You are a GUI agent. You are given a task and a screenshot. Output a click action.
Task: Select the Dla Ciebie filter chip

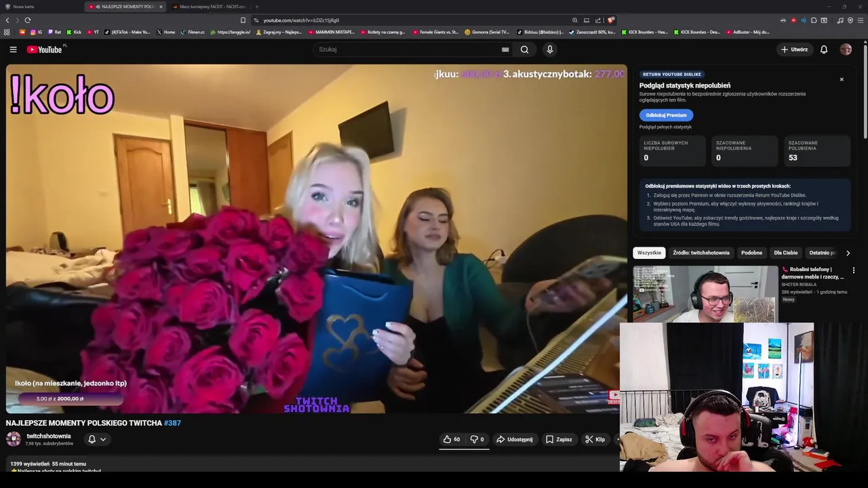tap(786, 253)
